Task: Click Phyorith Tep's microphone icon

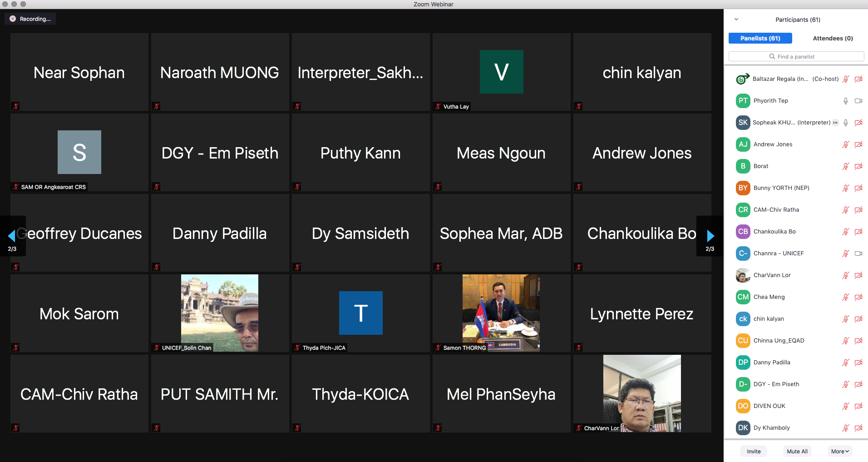Action: point(845,101)
